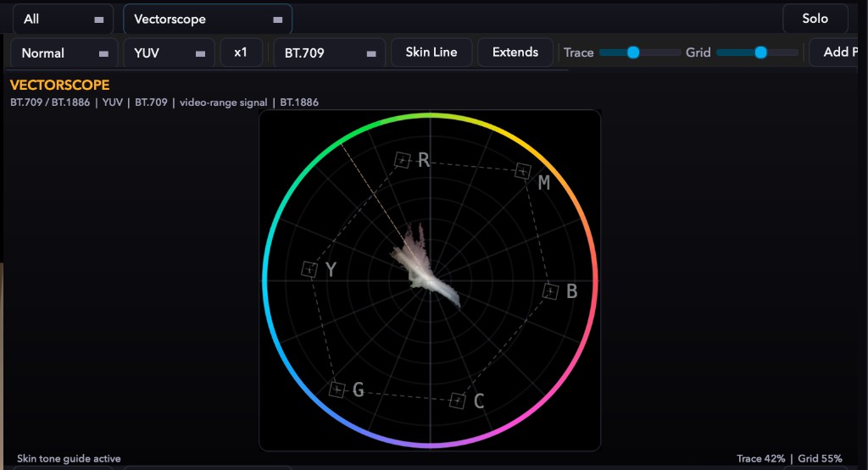
Task: Open the All scopes dropdown
Action: 63,19
